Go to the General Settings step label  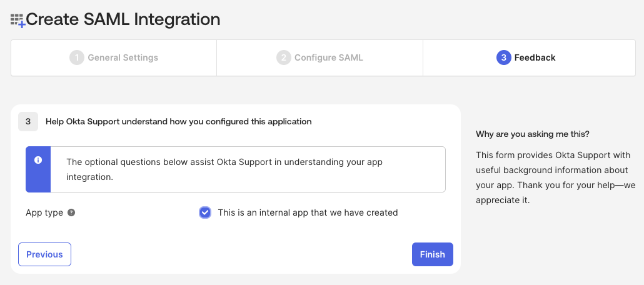pyautogui.click(x=123, y=57)
